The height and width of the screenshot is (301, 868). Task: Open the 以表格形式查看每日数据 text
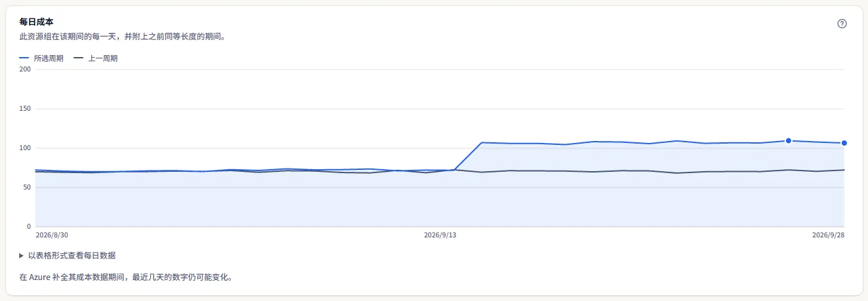tap(72, 256)
